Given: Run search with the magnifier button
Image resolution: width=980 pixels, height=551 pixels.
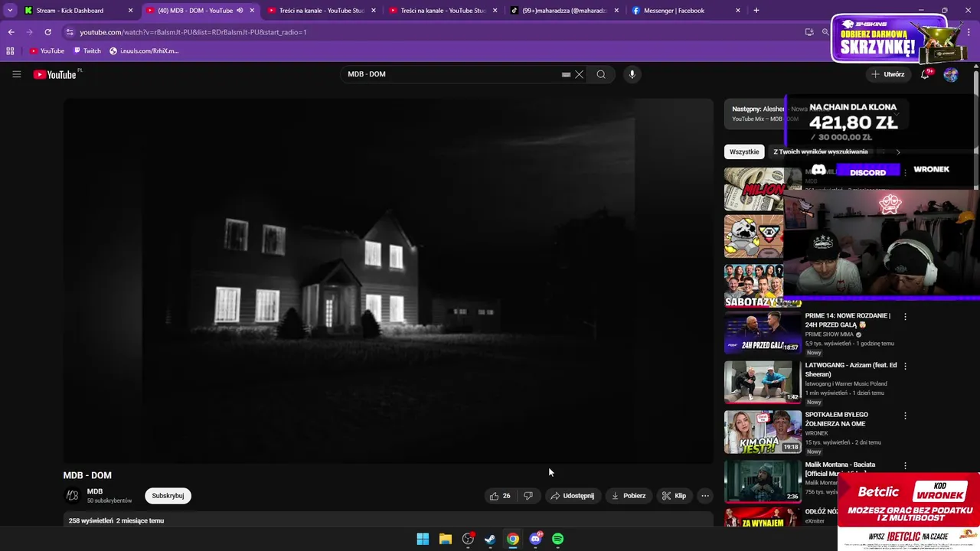Looking at the screenshot, I should [x=601, y=74].
